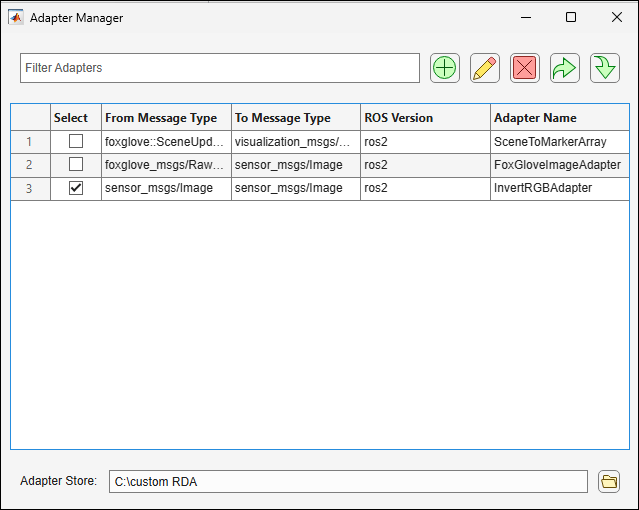Click the visualization_msgs/... cell
The height and width of the screenshot is (510, 639).
pos(296,141)
